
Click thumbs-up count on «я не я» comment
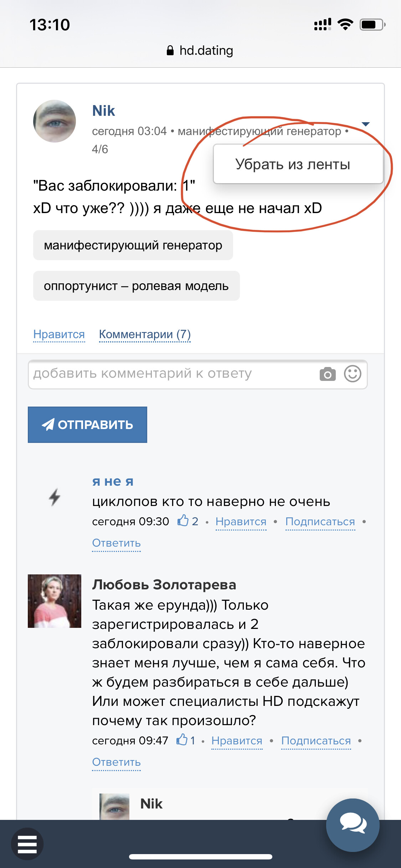[x=188, y=521]
